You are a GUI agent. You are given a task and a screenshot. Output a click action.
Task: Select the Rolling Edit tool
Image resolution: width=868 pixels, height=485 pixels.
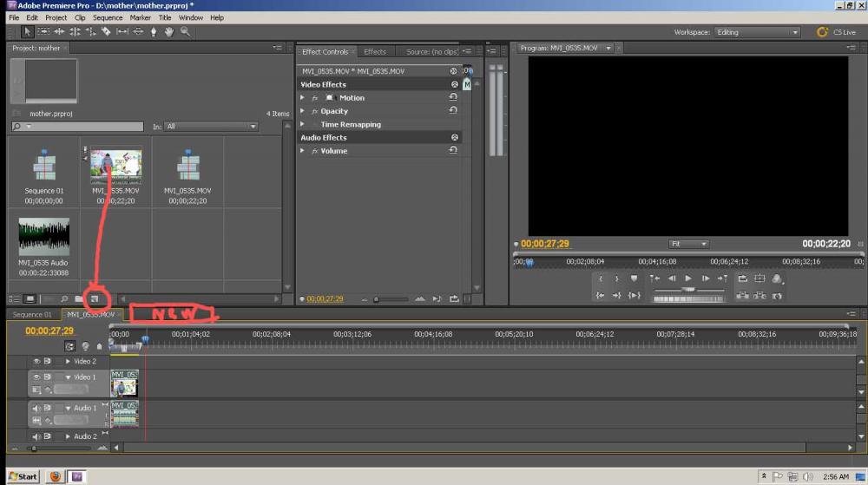click(x=75, y=31)
